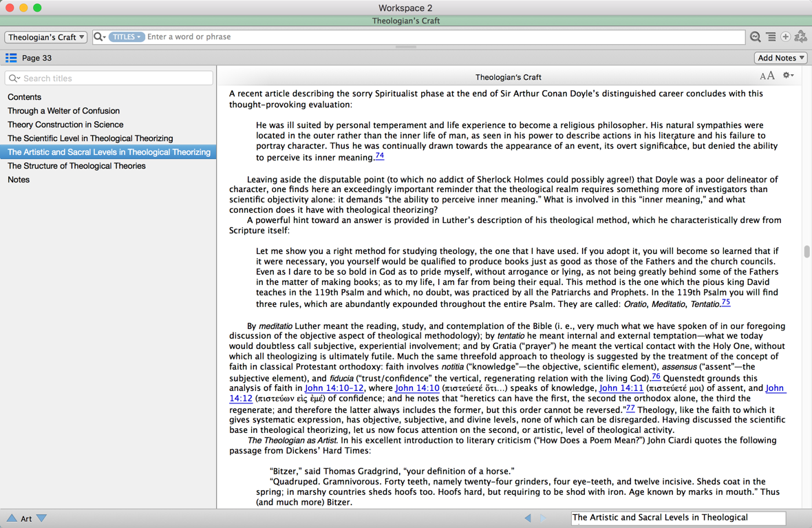
Task: Jump to next Art item with down triangle
Action: pos(41,518)
